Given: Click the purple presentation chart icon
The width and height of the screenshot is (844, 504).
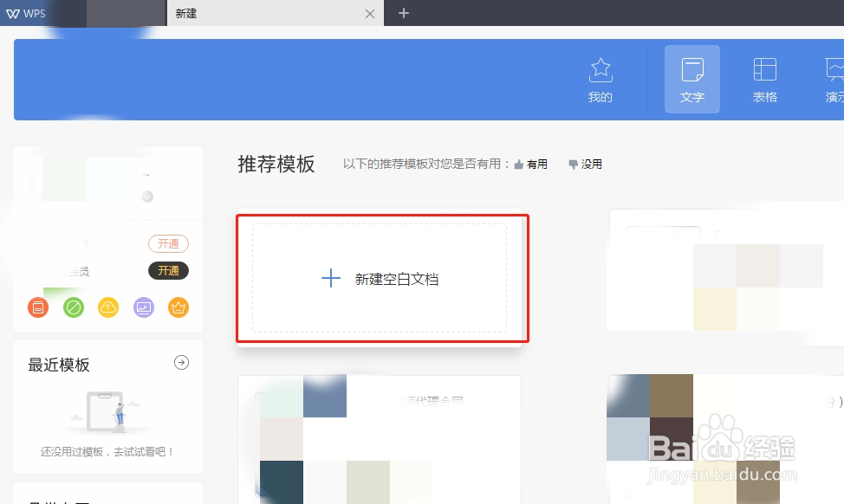Looking at the screenshot, I should pyautogui.click(x=143, y=307).
